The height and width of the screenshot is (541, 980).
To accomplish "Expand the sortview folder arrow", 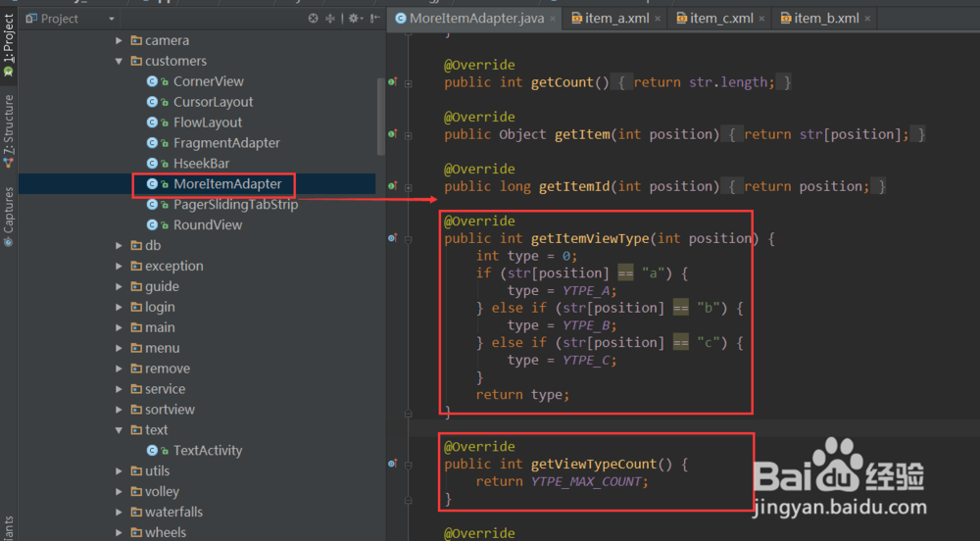I will coord(119,410).
